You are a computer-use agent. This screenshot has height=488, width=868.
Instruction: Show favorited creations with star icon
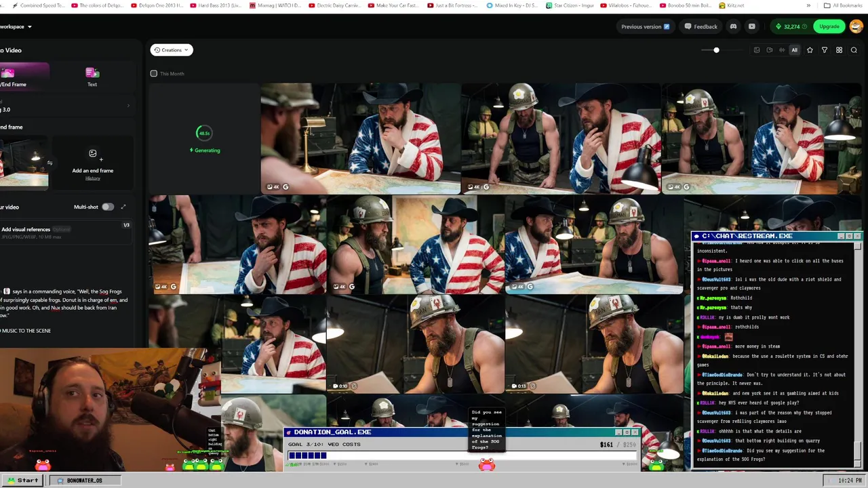(x=810, y=50)
